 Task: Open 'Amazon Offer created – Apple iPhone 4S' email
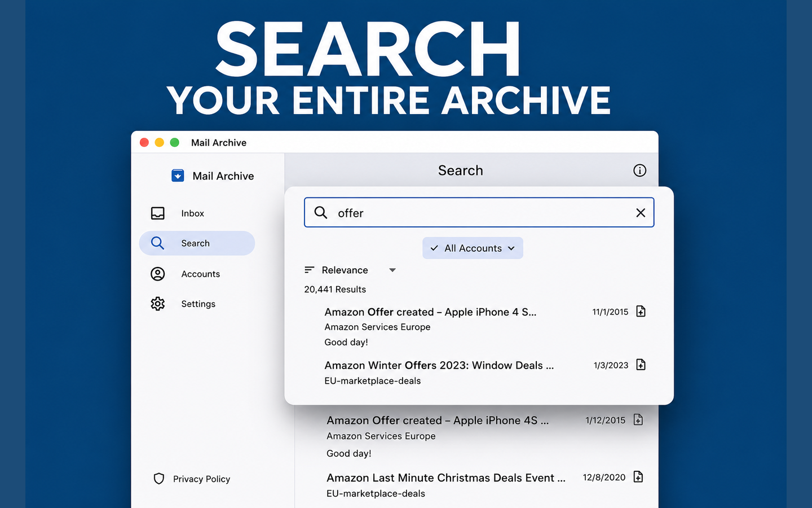[x=438, y=421]
